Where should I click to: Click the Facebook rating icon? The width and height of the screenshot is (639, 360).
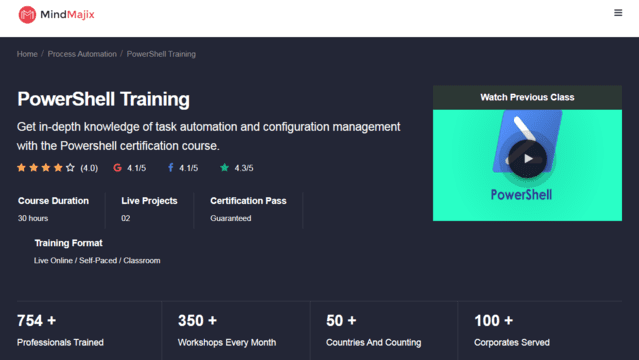coord(170,168)
